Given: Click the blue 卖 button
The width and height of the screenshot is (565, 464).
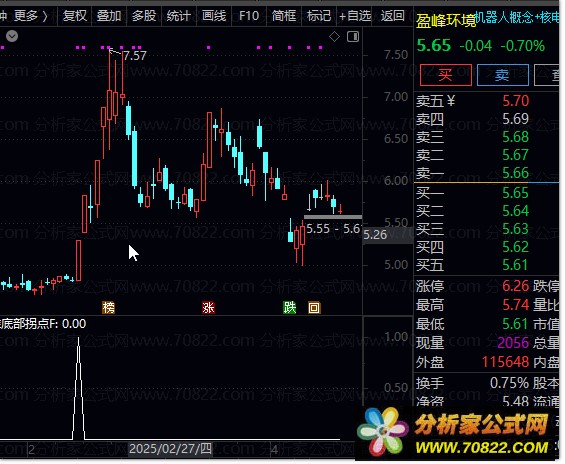Looking at the screenshot, I should [503, 75].
